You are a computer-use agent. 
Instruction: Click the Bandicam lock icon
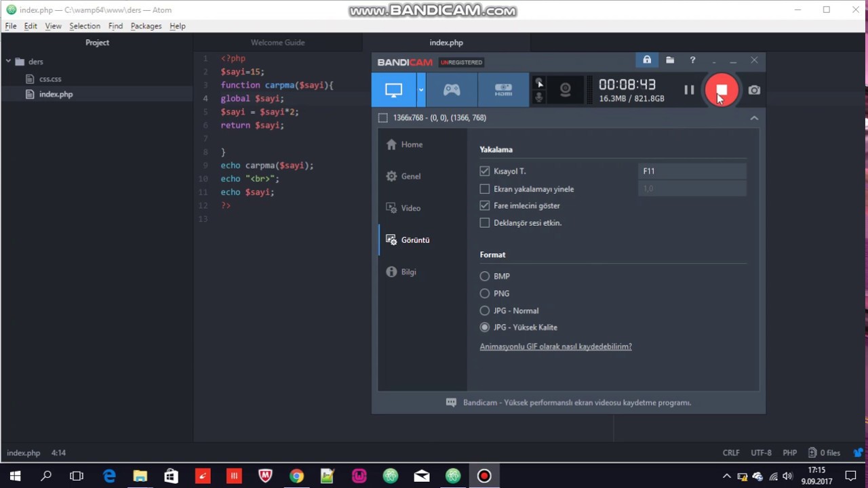tap(647, 60)
